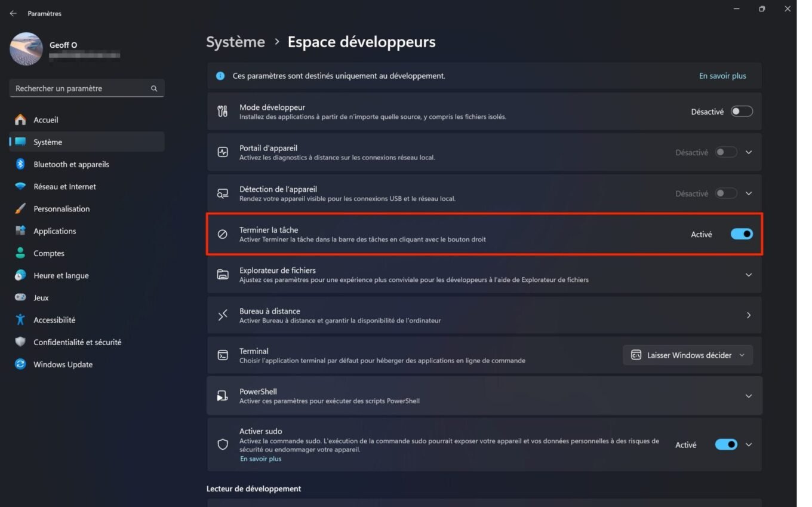Turn off the Activer sudo toggle

(726, 445)
